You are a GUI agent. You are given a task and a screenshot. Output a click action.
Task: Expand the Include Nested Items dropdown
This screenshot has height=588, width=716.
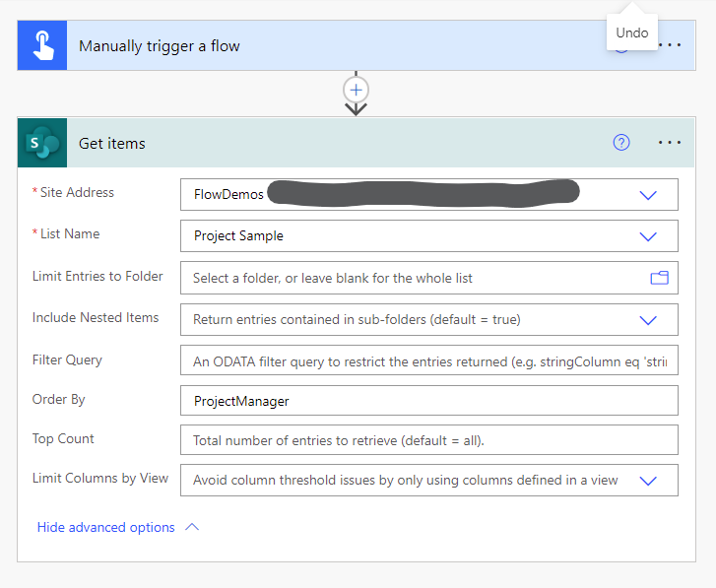[x=648, y=320]
